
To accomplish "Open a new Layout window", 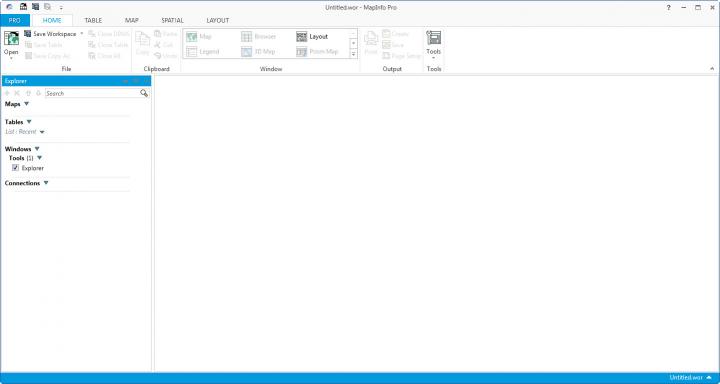I will [312, 37].
